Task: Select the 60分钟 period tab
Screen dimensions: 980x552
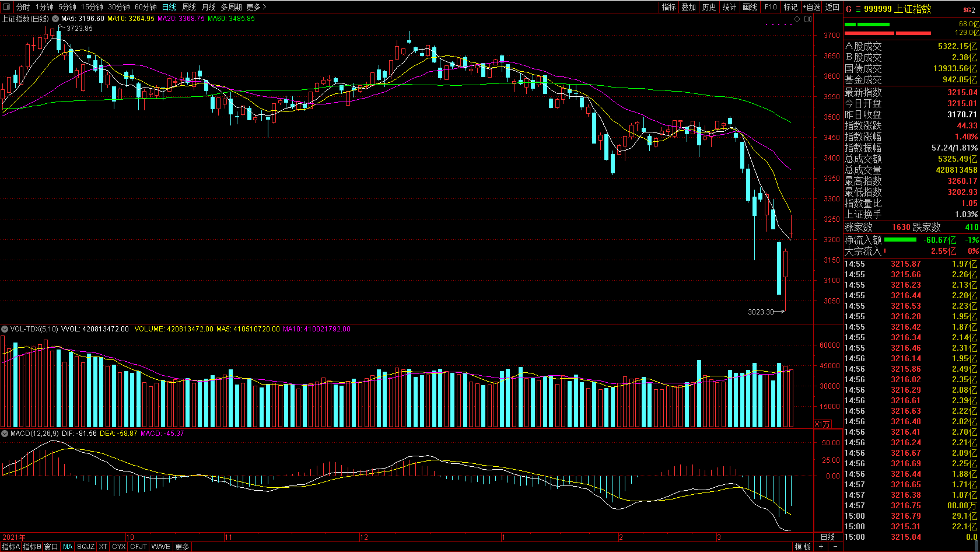Action: [x=145, y=7]
